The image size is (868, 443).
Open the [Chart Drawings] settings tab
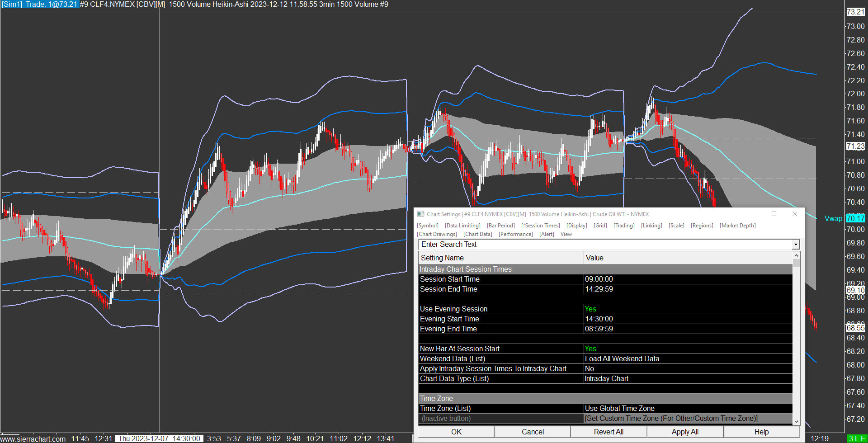(x=437, y=234)
